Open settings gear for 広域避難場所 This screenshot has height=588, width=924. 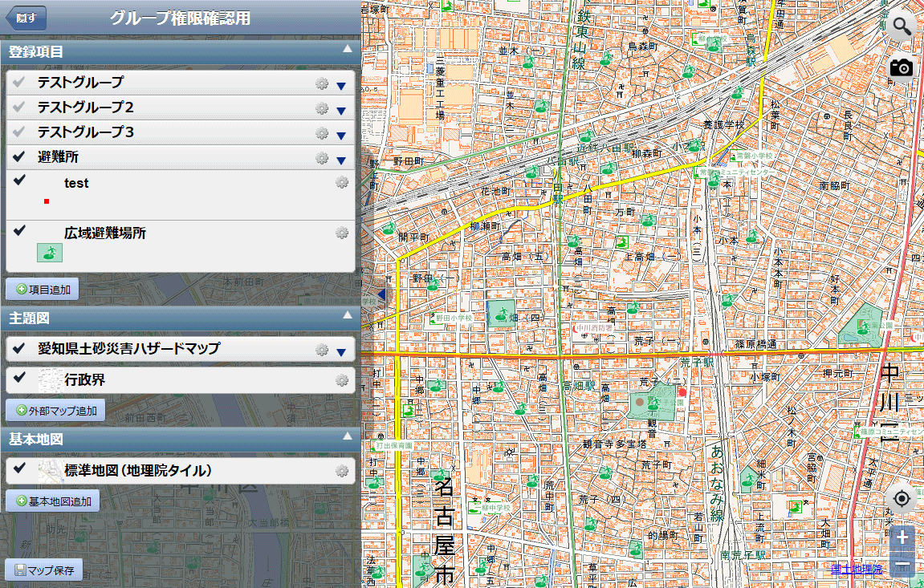342,233
